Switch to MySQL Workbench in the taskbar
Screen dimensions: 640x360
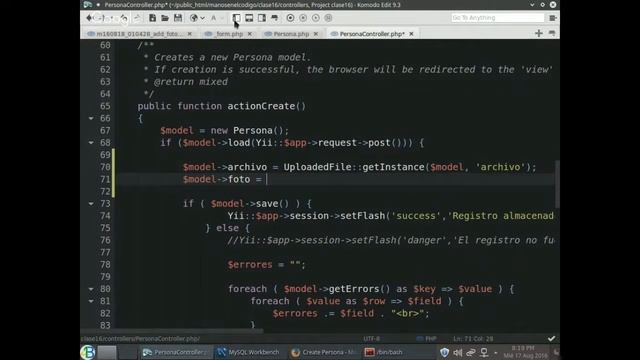click(x=248, y=352)
